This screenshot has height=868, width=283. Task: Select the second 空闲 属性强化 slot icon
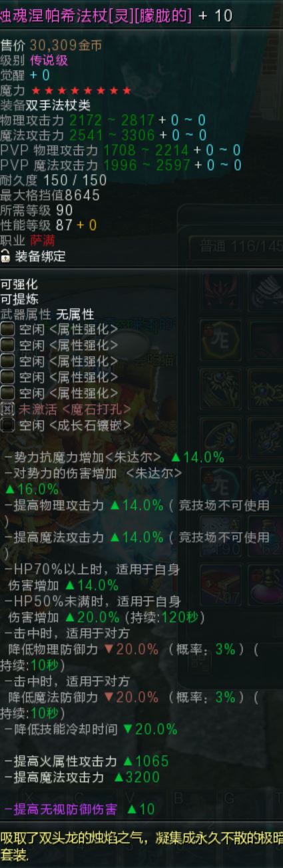pos(7,345)
